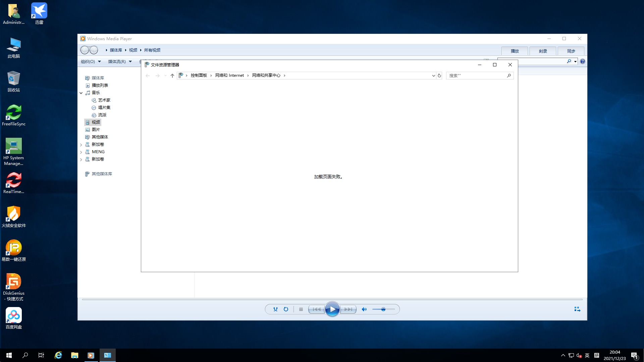The image size is (644, 362).
Task: Mute the player volume speaker icon
Action: click(364, 309)
